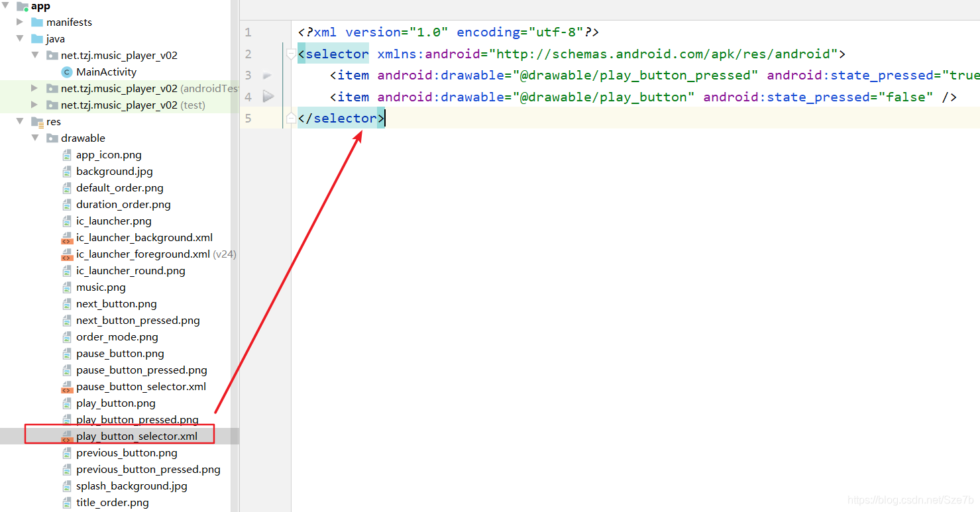Click the xml version declaration on line 1
The width and height of the screenshot is (980, 512).
449,32
